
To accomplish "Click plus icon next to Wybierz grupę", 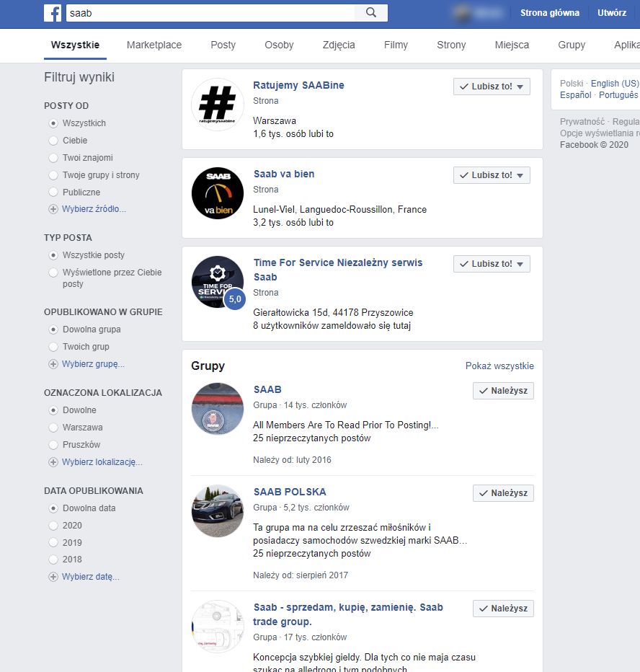I will click(53, 364).
